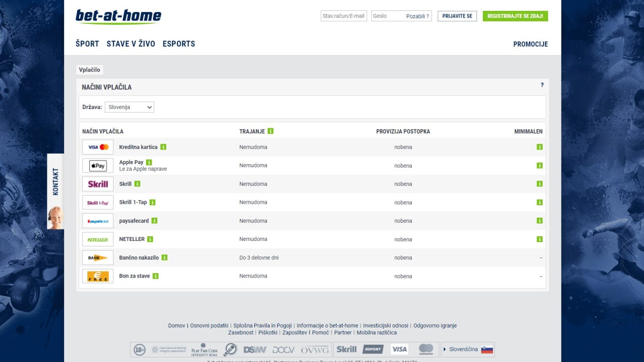Click the help question mark icon

point(542,85)
